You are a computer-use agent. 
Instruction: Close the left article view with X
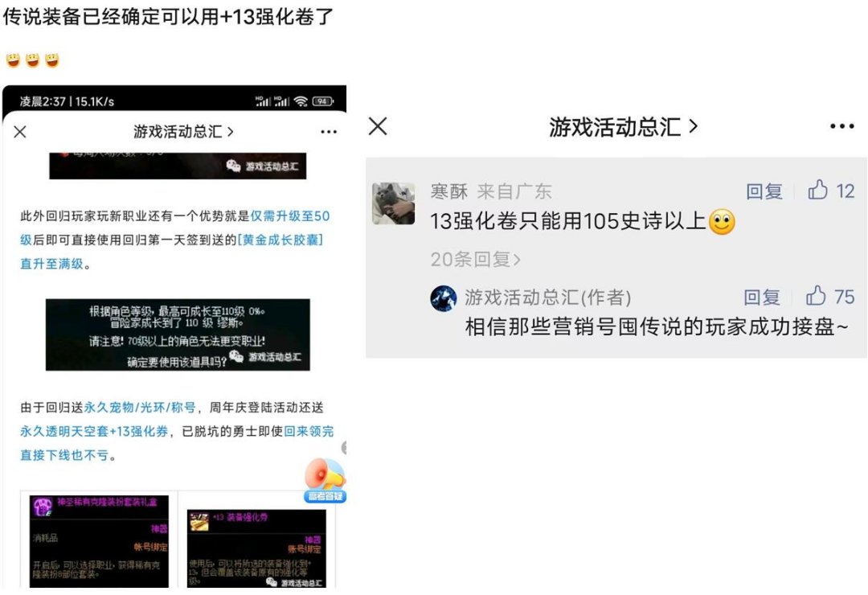click(x=20, y=132)
